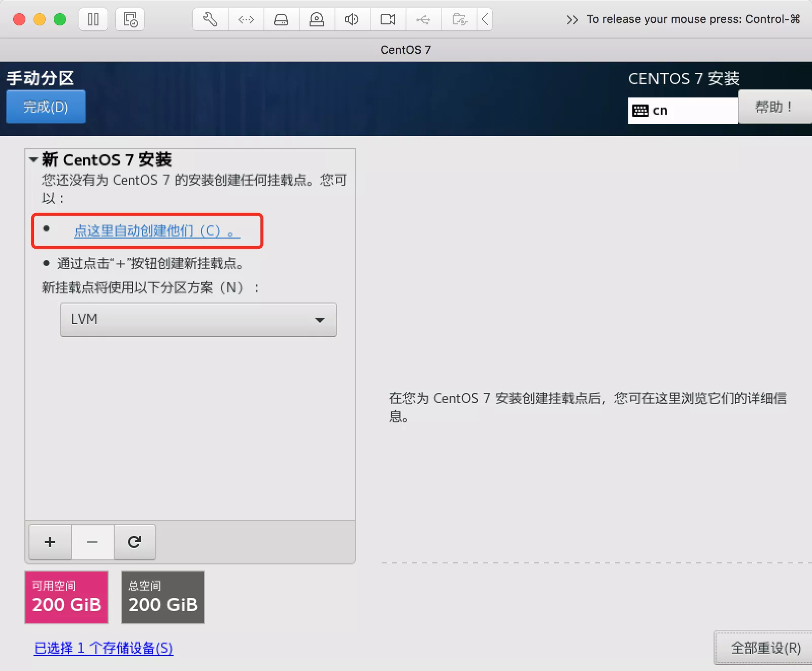Click the CD/DVD drive icon

[x=317, y=20]
